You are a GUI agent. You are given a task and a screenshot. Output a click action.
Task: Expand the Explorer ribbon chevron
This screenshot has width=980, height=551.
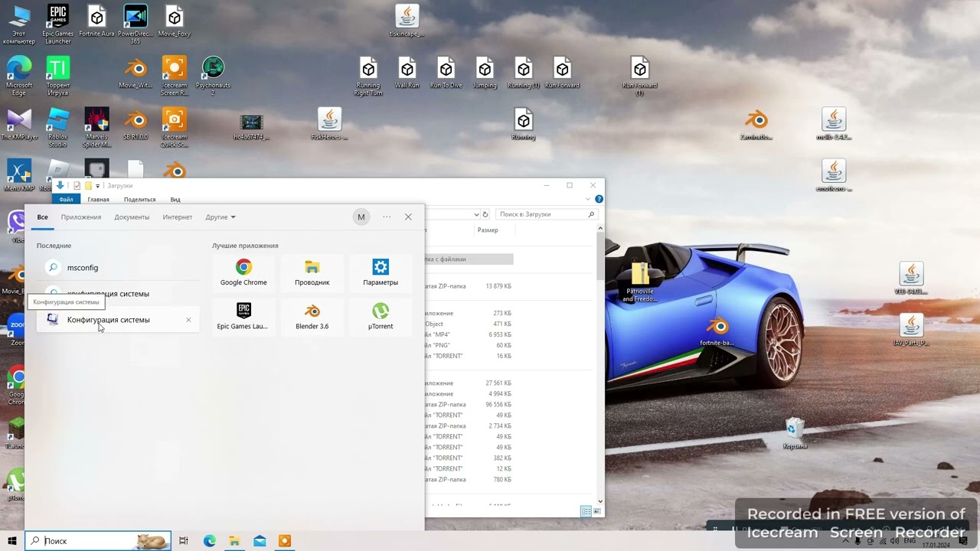(x=590, y=199)
